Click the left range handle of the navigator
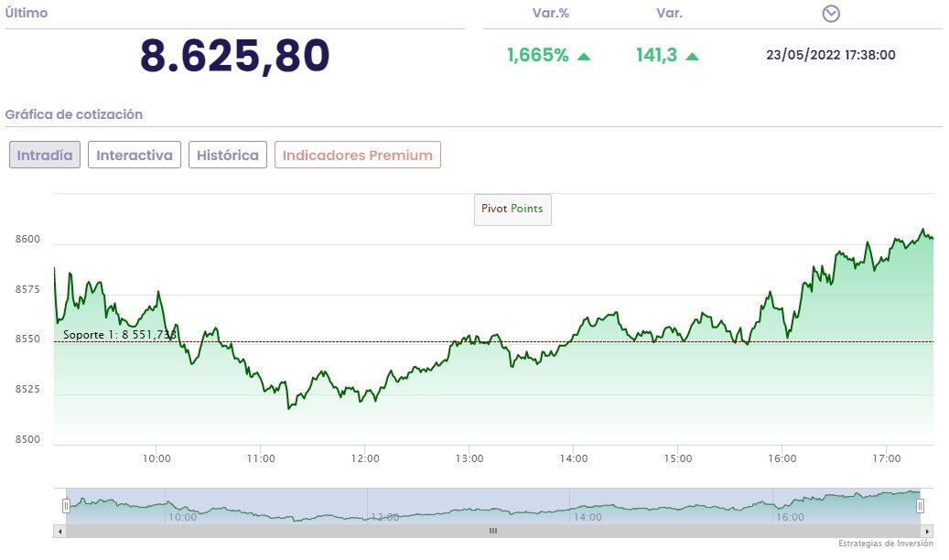The image size is (949, 560). pyautogui.click(x=66, y=505)
